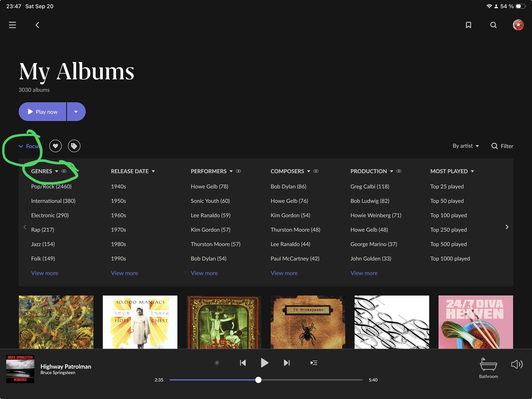Select Top 100 played focus
532x399 pixels.
(448, 215)
